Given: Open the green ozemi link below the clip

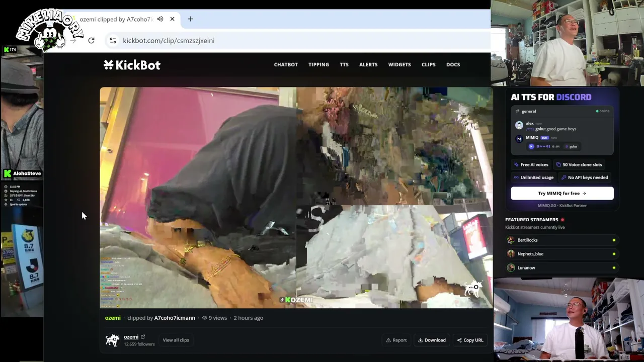Looking at the screenshot, I should (x=113, y=318).
